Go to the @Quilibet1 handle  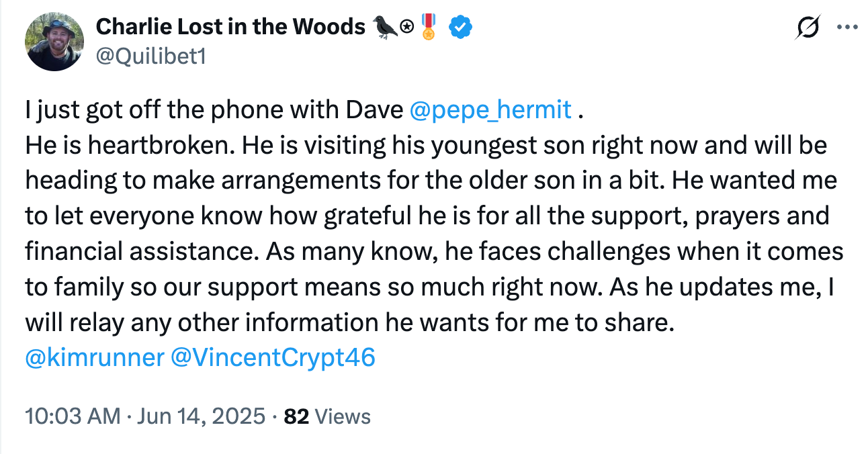(151, 56)
